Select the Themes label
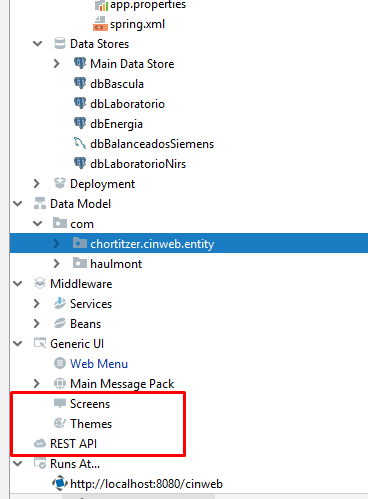Image resolution: width=368 pixels, height=499 pixels. point(91,424)
